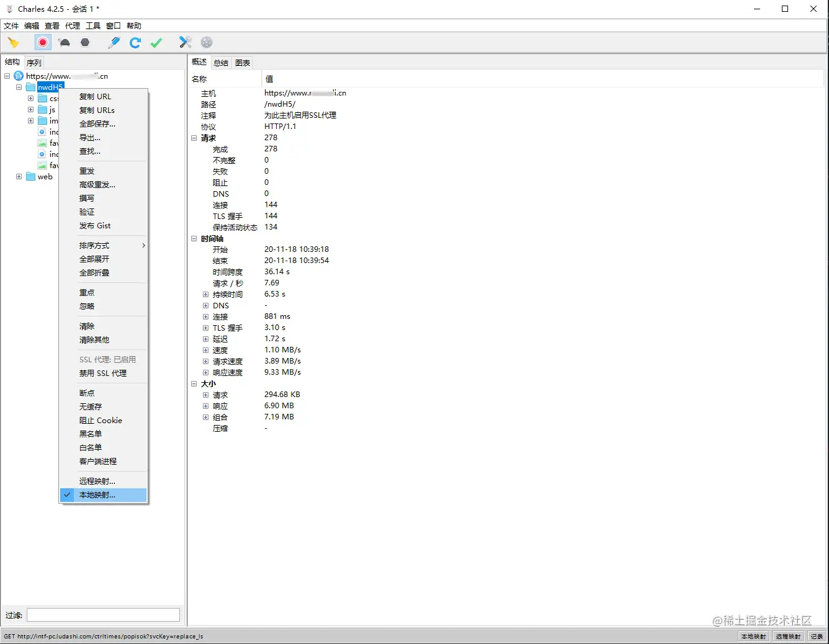This screenshot has height=644, width=829.
Task: Click the js folder icon
Action: click(43, 110)
